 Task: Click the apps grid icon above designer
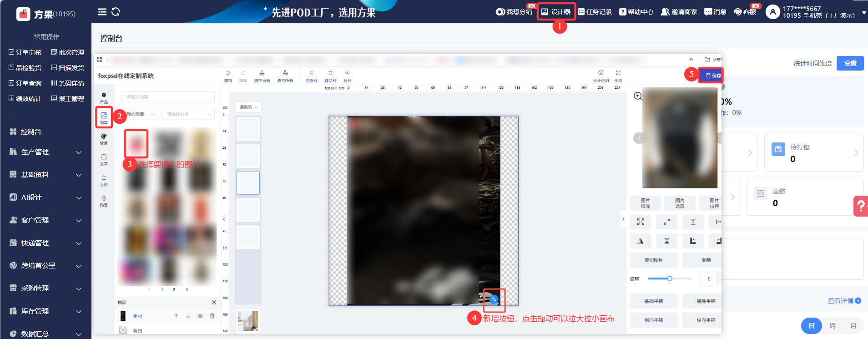[x=100, y=59]
